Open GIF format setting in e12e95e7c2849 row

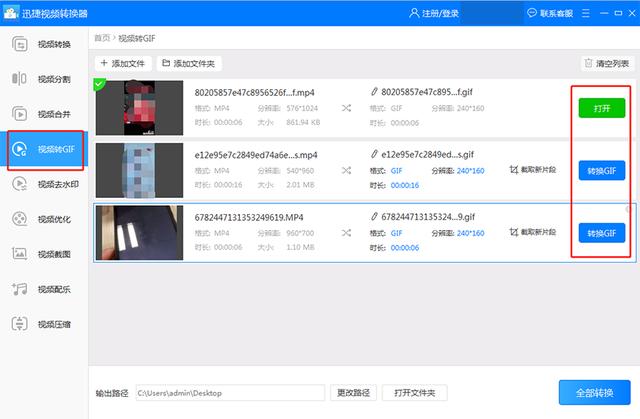pyautogui.click(x=396, y=171)
